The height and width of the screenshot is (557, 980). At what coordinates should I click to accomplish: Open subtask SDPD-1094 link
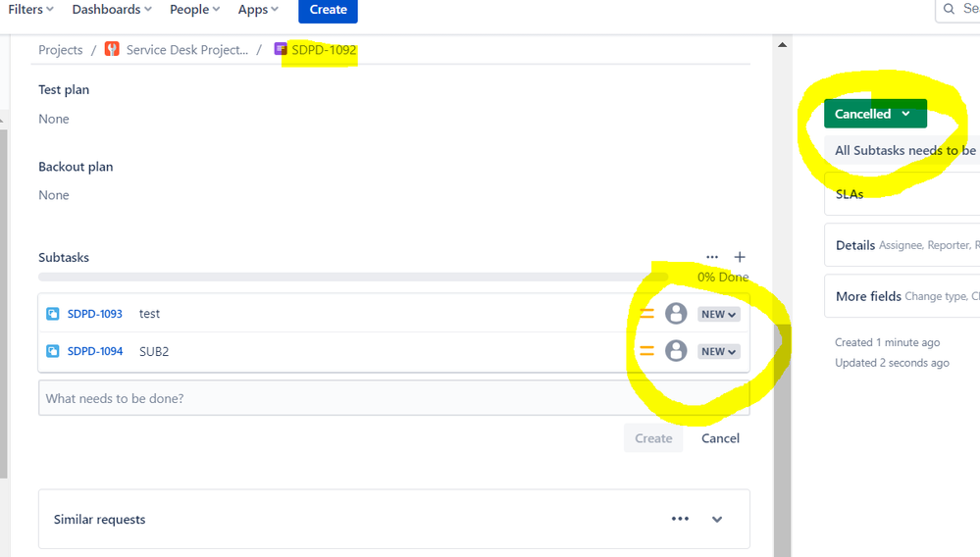point(95,351)
